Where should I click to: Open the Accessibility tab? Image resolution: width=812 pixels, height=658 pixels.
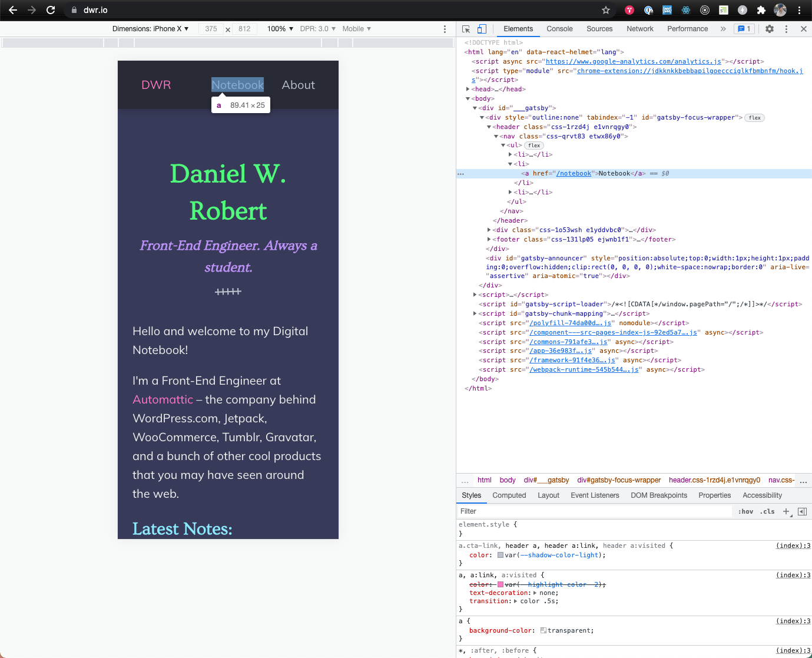[763, 495]
